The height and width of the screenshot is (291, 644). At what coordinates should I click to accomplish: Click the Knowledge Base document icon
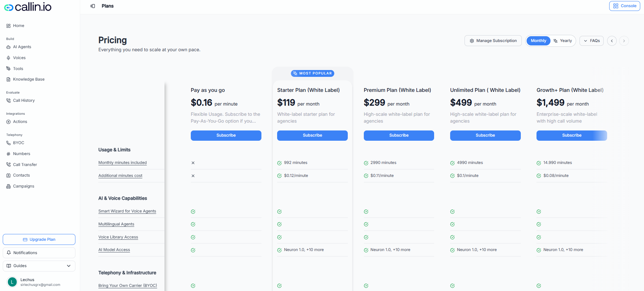click(9, 79)
